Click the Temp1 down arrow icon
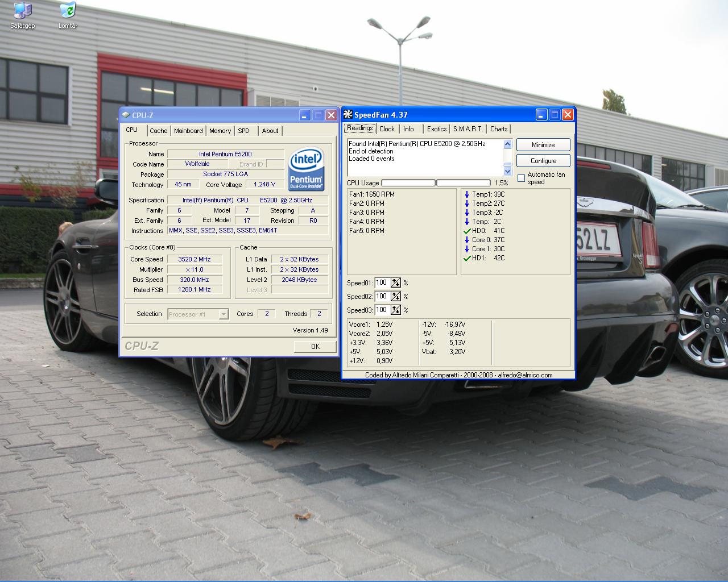This screenshot has width=728, height=582. click(x=467, y=194)
